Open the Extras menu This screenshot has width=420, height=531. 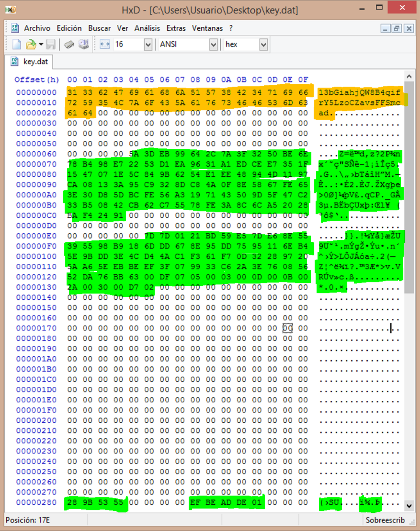coord(176,28)
